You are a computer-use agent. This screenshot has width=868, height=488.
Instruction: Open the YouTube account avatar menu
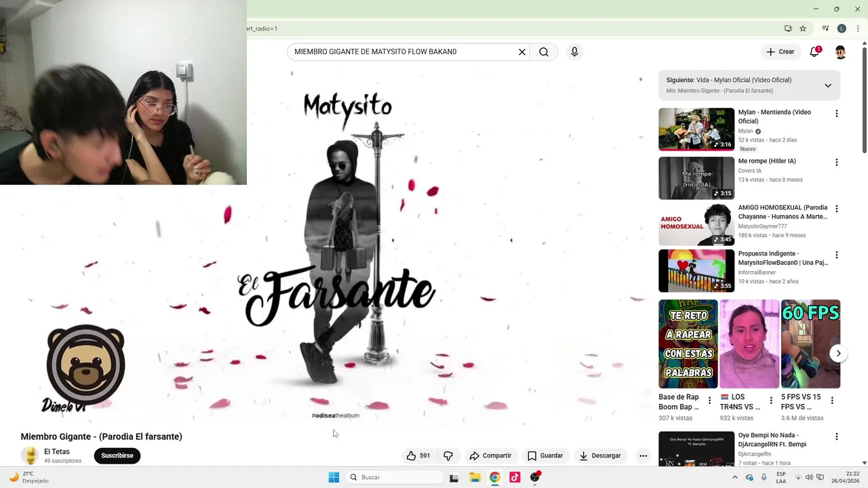coord(840,52)
